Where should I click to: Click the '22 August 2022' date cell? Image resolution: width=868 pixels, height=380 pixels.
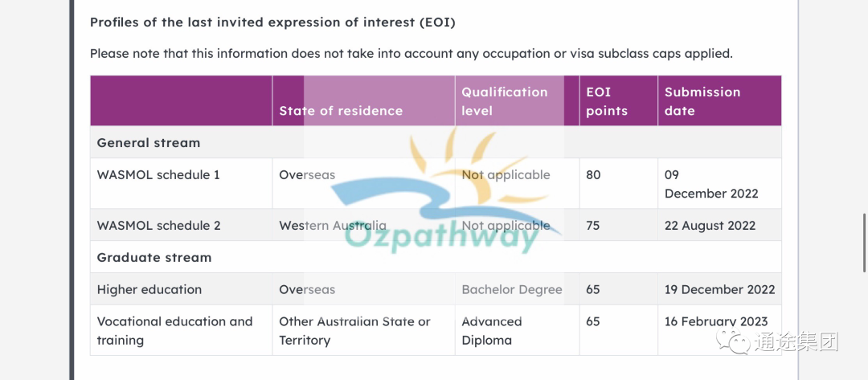pyautogui.click(x=710, y=226)
